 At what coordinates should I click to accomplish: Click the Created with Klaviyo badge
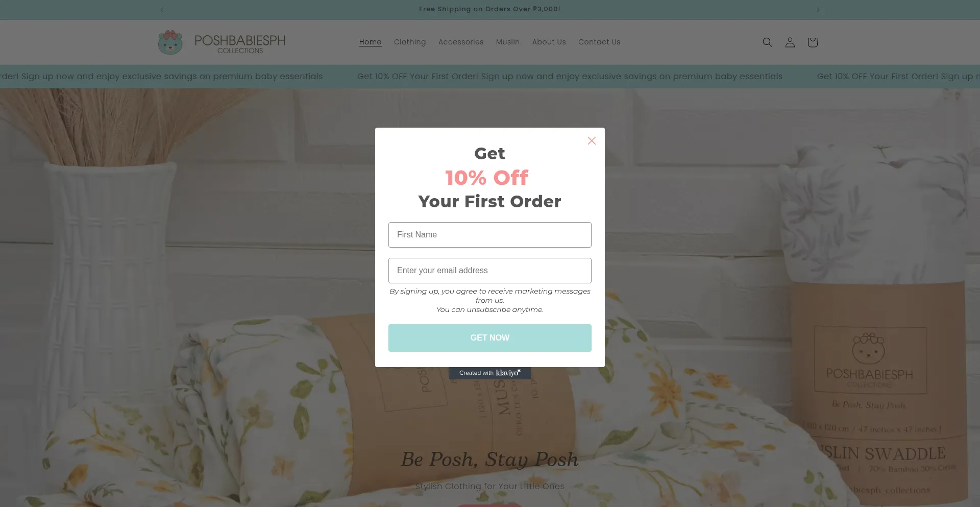[x=490, y=373]
